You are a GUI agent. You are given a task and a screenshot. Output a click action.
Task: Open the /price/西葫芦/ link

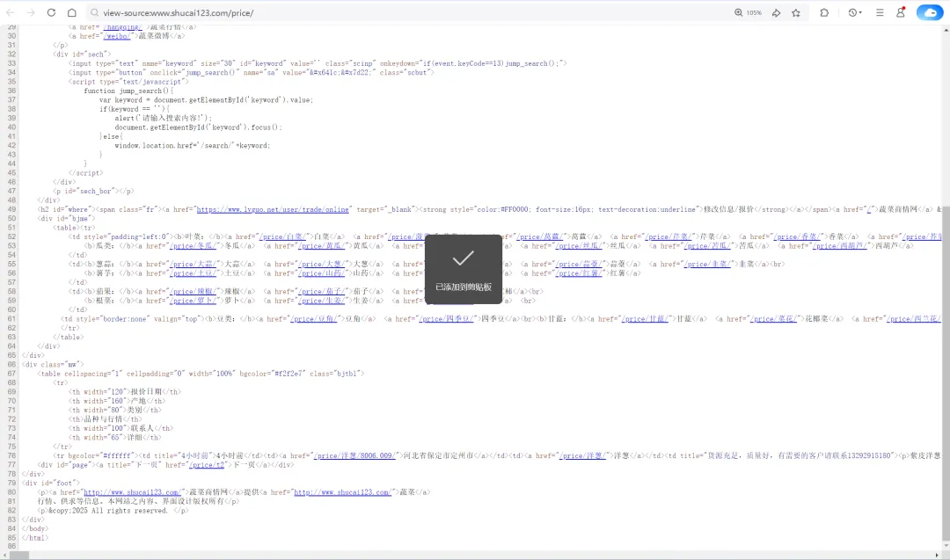click(840, 246)
